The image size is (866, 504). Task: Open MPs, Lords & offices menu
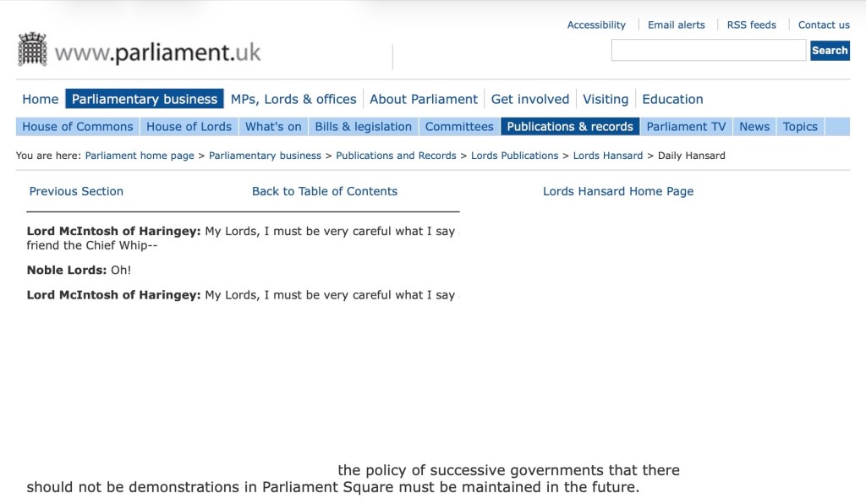pos(293,99)
